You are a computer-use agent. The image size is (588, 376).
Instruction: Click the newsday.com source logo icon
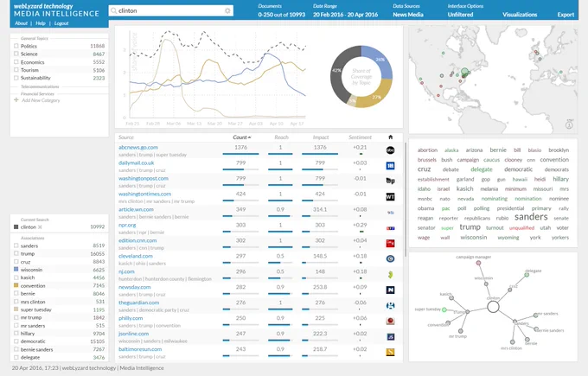point(390,290)
